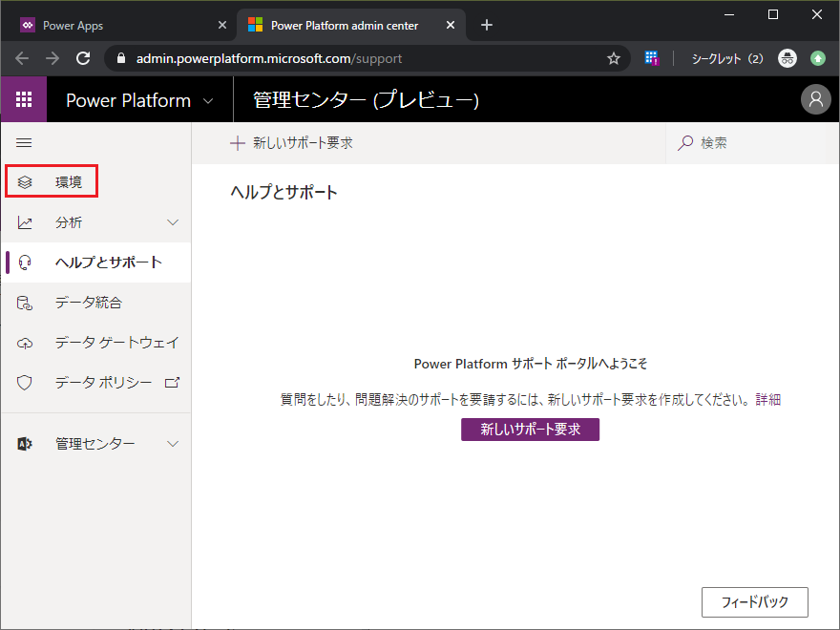Open a new browser tab
The height and width of the screenshot is (630, 840).
(x=487, y=25)
